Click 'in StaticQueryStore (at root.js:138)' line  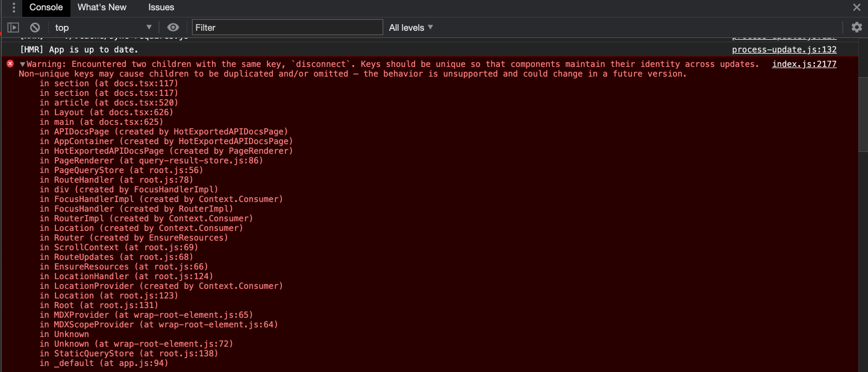(129, 353)
